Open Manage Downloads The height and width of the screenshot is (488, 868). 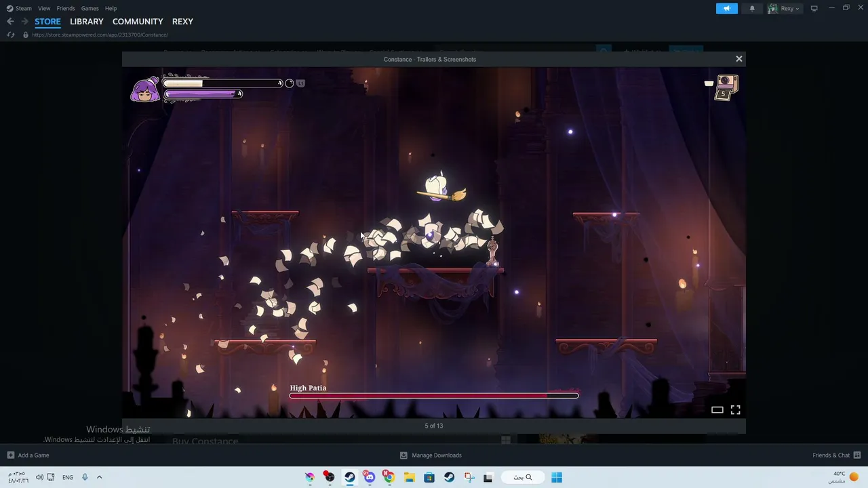431,455
